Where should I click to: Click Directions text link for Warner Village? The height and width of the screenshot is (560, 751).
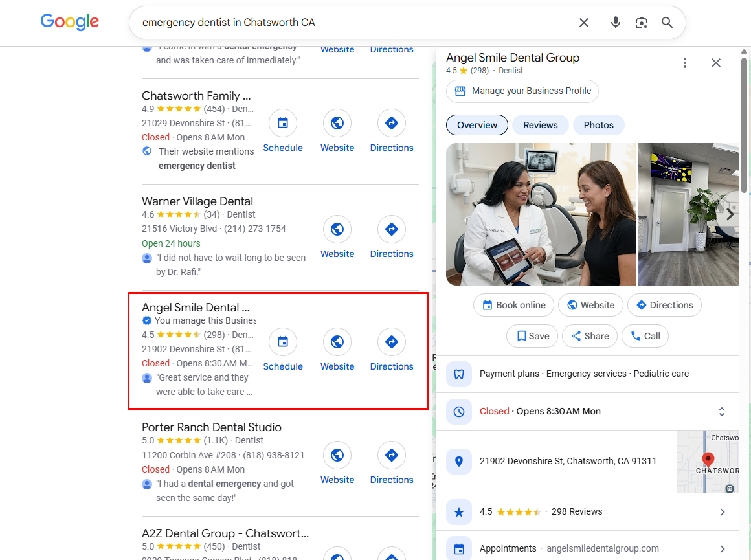tap(392, 254)
